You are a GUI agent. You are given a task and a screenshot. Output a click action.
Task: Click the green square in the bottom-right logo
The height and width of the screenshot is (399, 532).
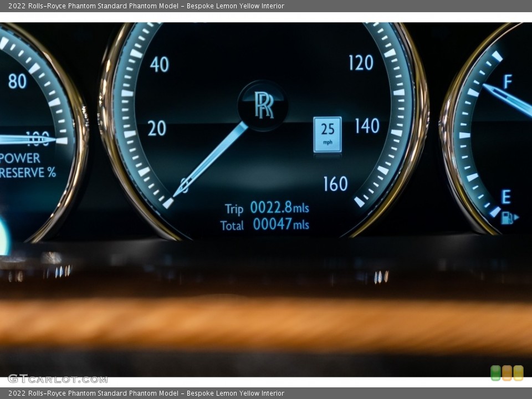[495, 373]
